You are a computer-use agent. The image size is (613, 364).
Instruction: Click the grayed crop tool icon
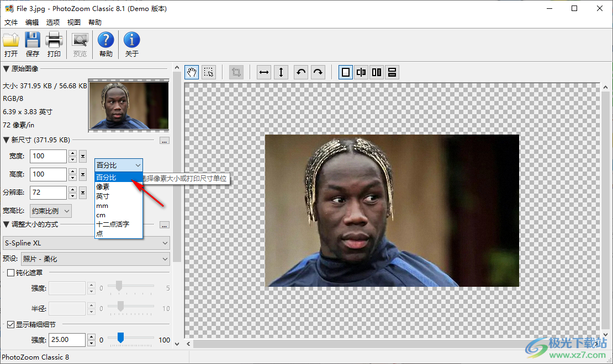point(236,72)
